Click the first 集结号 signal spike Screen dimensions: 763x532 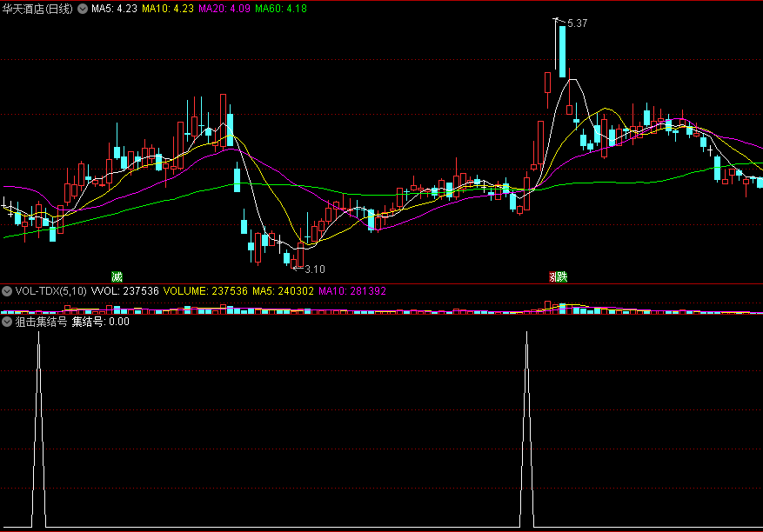coord(39,429)
